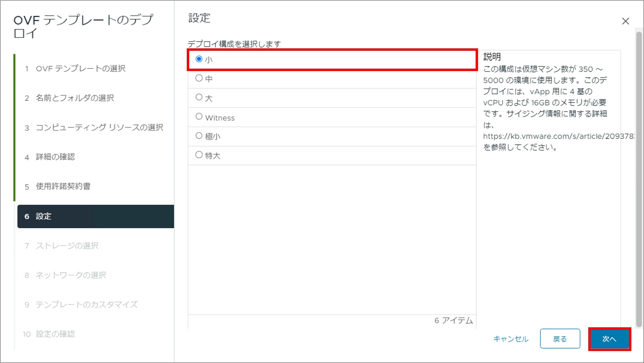Click the 次へ button
This screenshot has height=363, width=644.
pos(609,339)
